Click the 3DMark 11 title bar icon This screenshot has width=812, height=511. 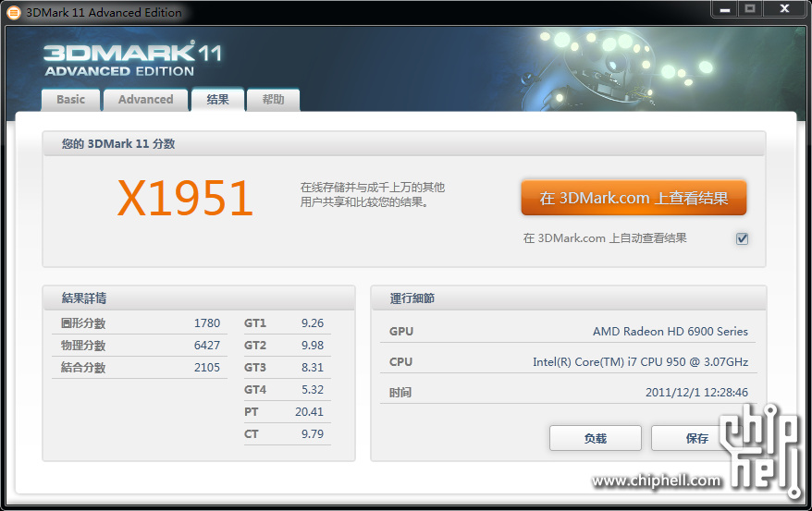pyautogui.click(x=14, y=12)
